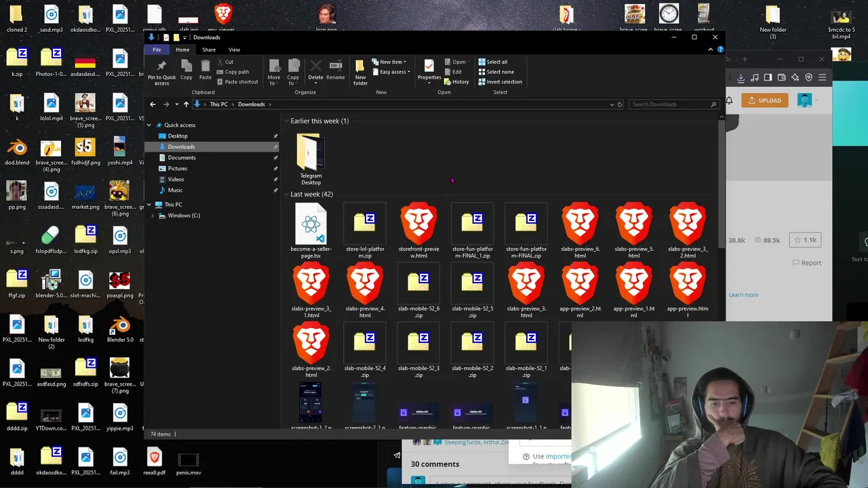Select the become-a-seller-page.tsx file
Image resolution: width=868 pixels, height=488 pixels.
click(311, 231)
